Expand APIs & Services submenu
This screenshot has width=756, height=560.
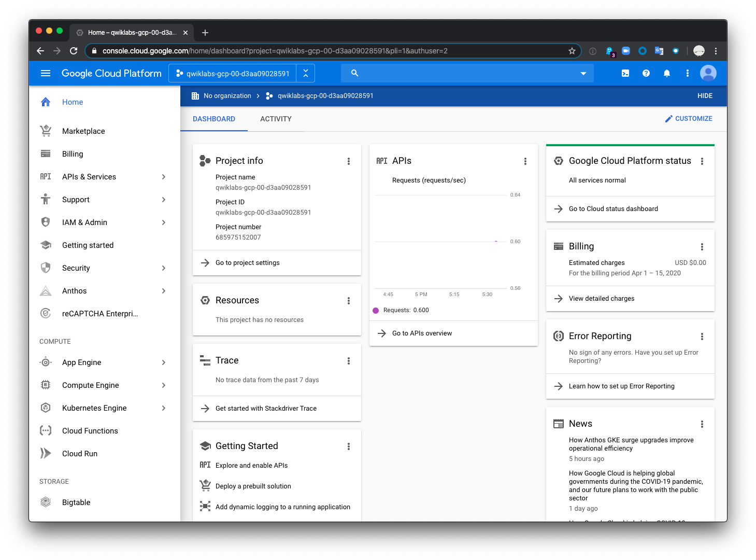[164, 177]
